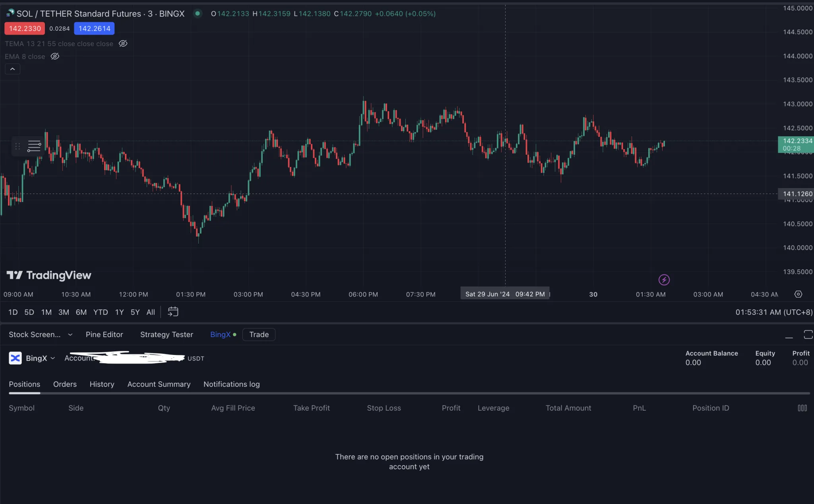Click the blue buy price 142.2614

[94, 29]
